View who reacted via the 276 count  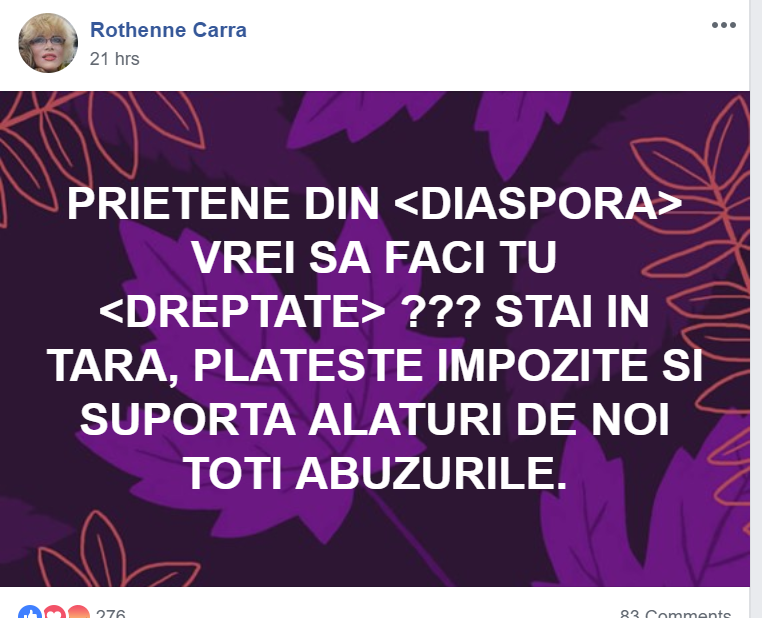tap(111, 613)
